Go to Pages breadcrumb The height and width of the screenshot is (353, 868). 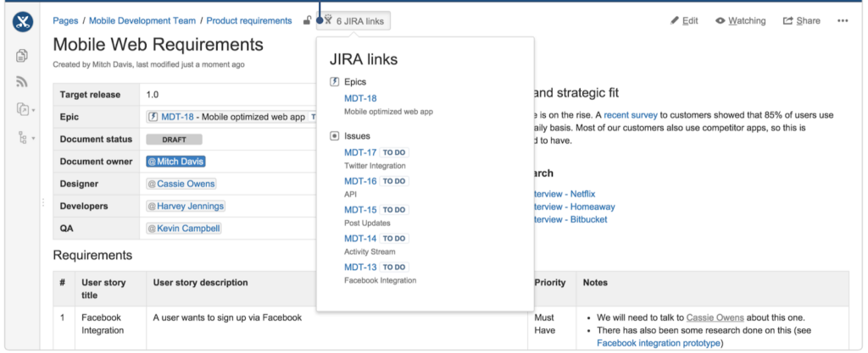click(x=65, y=21)
